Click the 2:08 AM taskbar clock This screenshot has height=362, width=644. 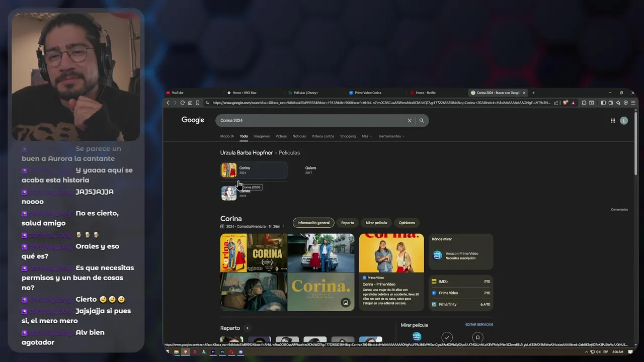(x=618, y=352)
